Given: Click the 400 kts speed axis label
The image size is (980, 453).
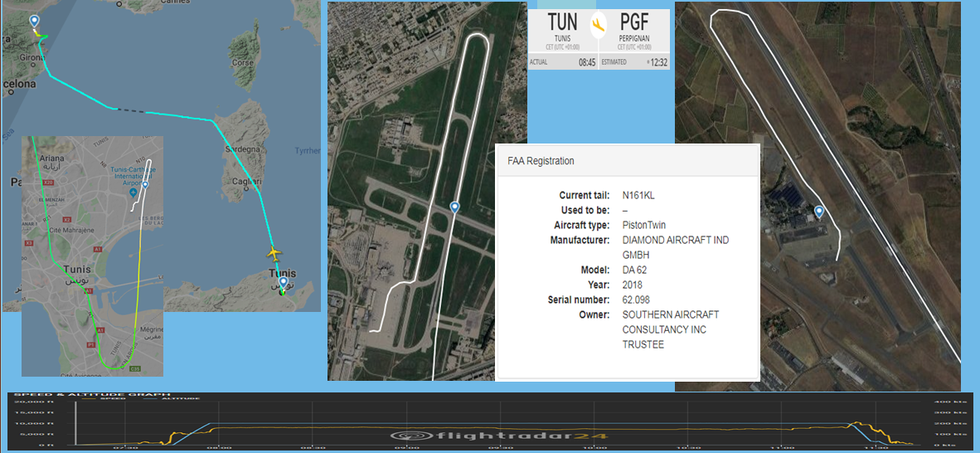Looking at the screenshot, I should (x=951, y=402).
